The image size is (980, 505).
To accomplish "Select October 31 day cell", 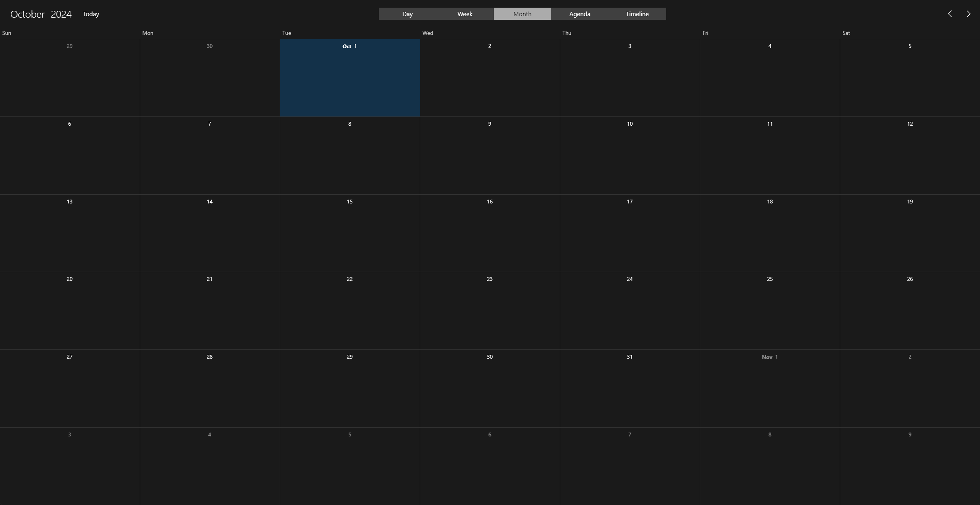I will (x=629, y=389).
